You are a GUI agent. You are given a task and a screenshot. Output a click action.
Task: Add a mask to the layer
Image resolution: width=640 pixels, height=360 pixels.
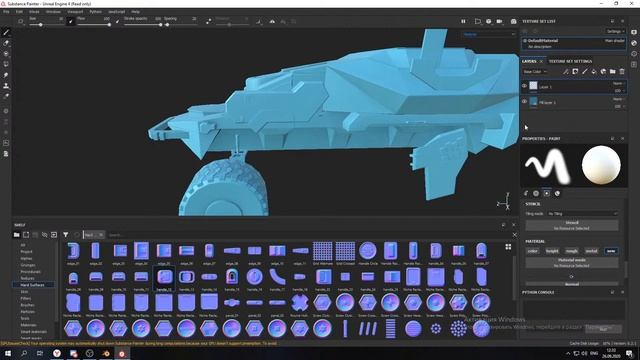575,71
